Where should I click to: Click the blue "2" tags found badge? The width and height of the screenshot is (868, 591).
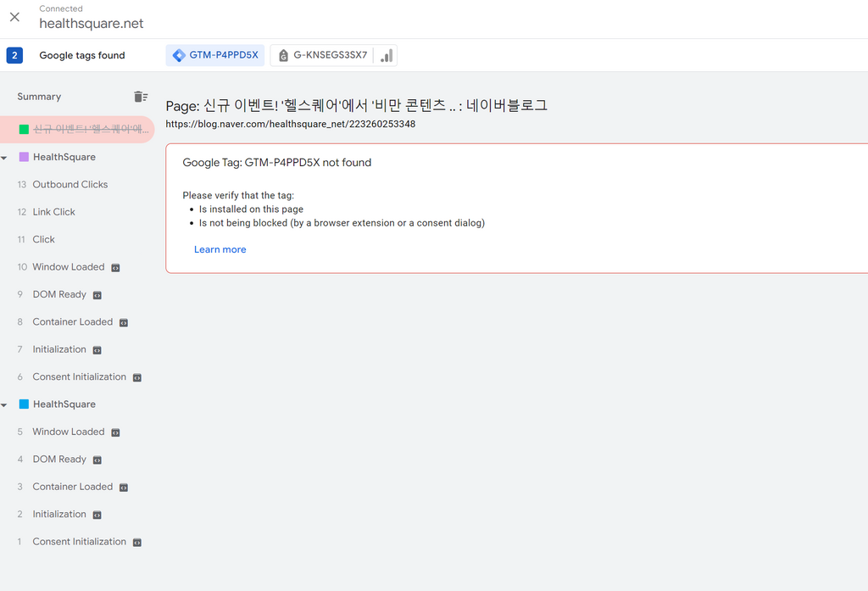[14, 55]
